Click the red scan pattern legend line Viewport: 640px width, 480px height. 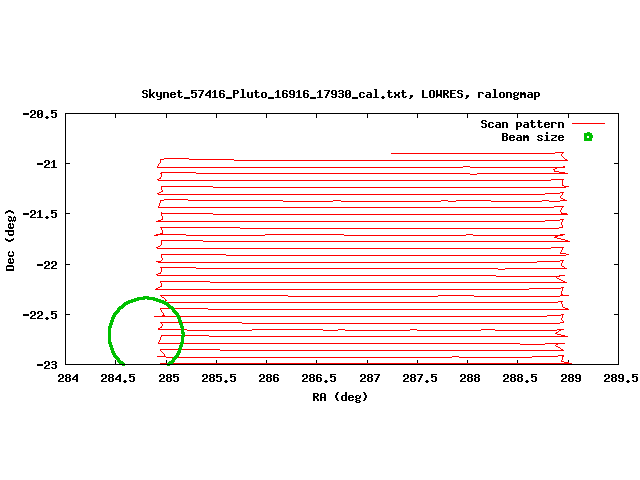pos(588,123)
